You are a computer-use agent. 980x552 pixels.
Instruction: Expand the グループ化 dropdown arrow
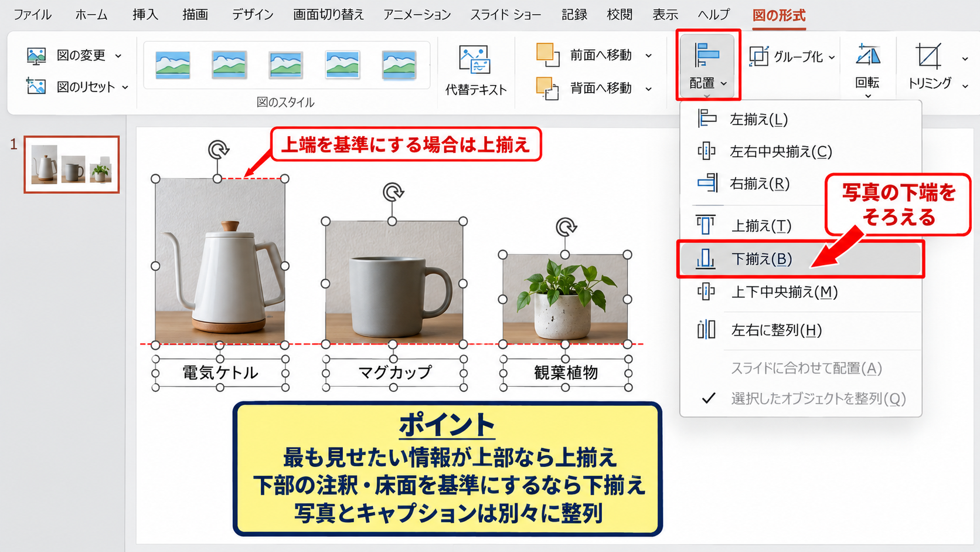point(832,57)
